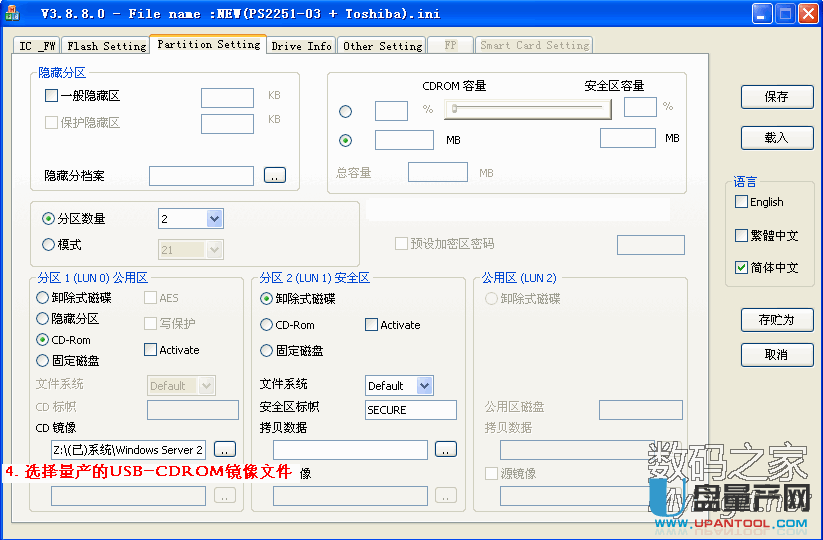
Task: Click the 隐藏分档案 path field
Action: coord(202,176)
